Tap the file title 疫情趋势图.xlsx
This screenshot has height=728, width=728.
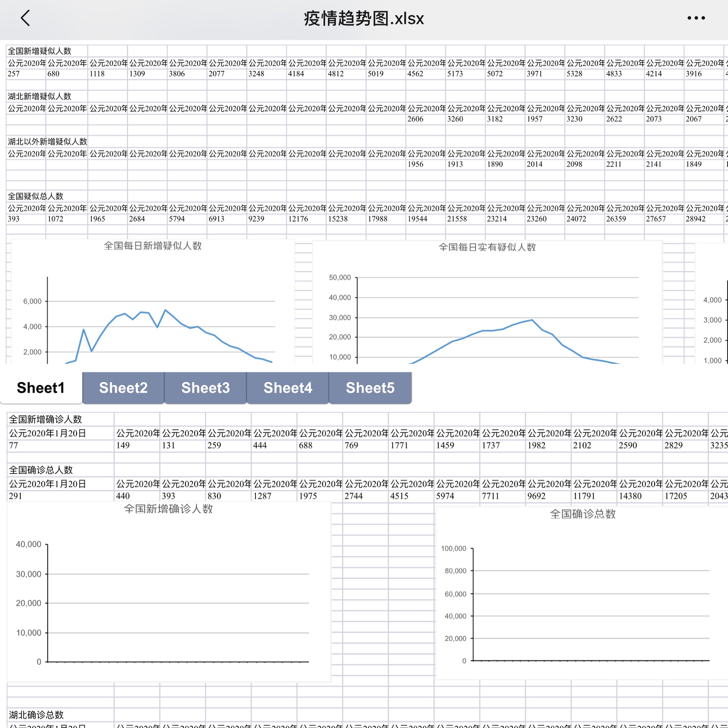pyautogui.click(x=363, y=18)
